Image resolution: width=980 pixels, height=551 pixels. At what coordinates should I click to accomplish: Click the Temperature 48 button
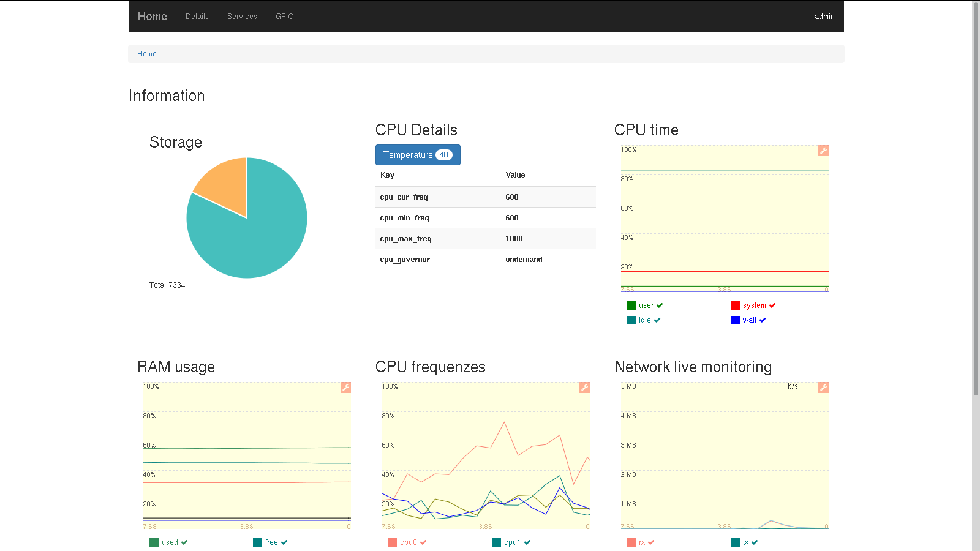pos(418,155)
